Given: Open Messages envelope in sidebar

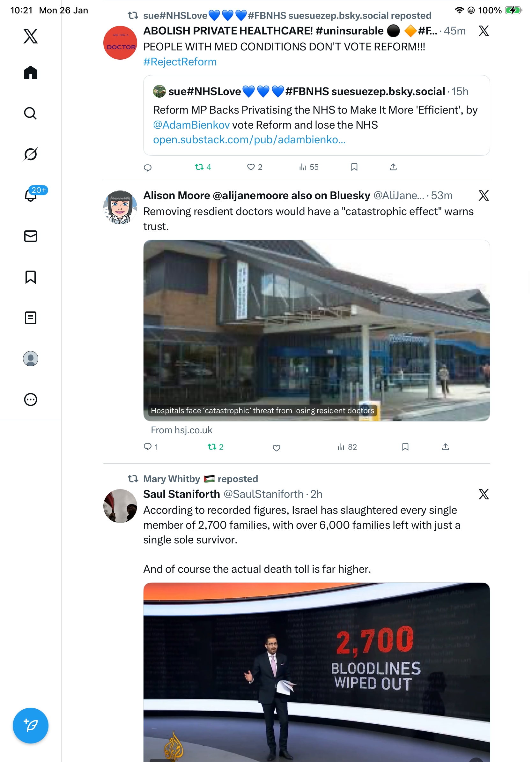Looking at the screenshot, I should click(31, 236).
